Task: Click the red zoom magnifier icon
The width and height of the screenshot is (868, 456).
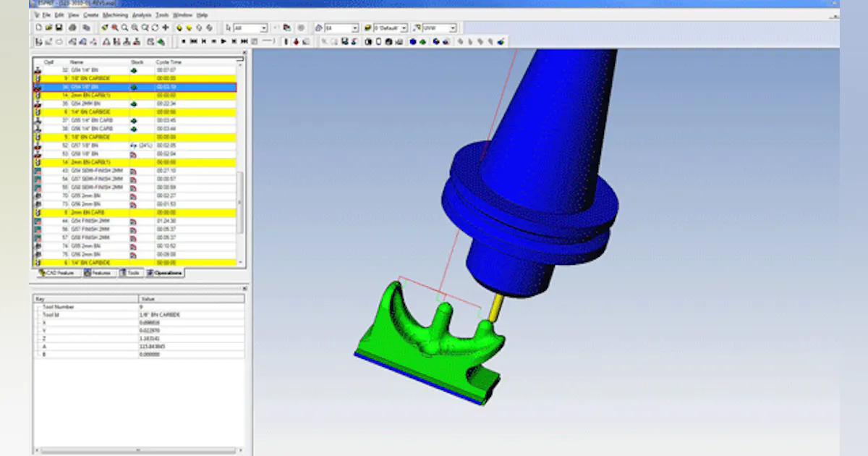Action: (x=115, y=28)
